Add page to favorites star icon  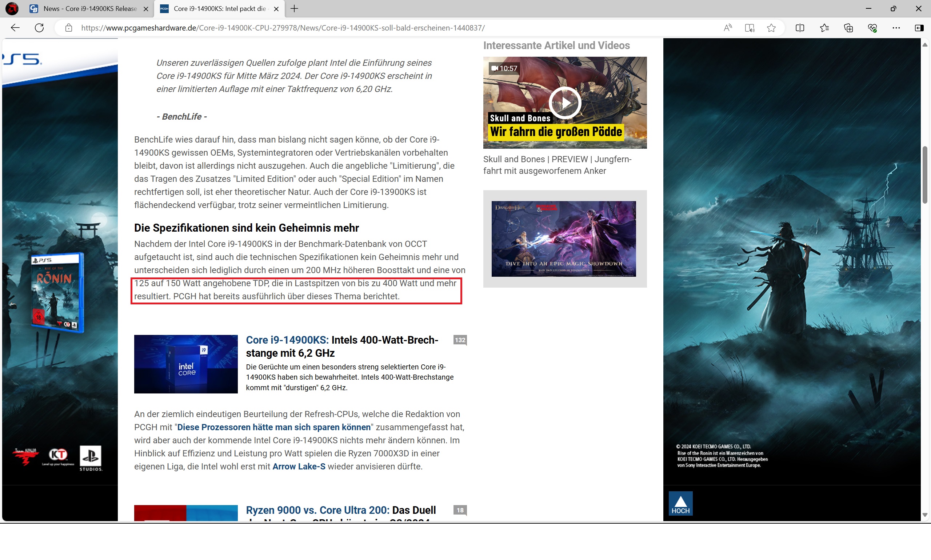click(771, 28)
